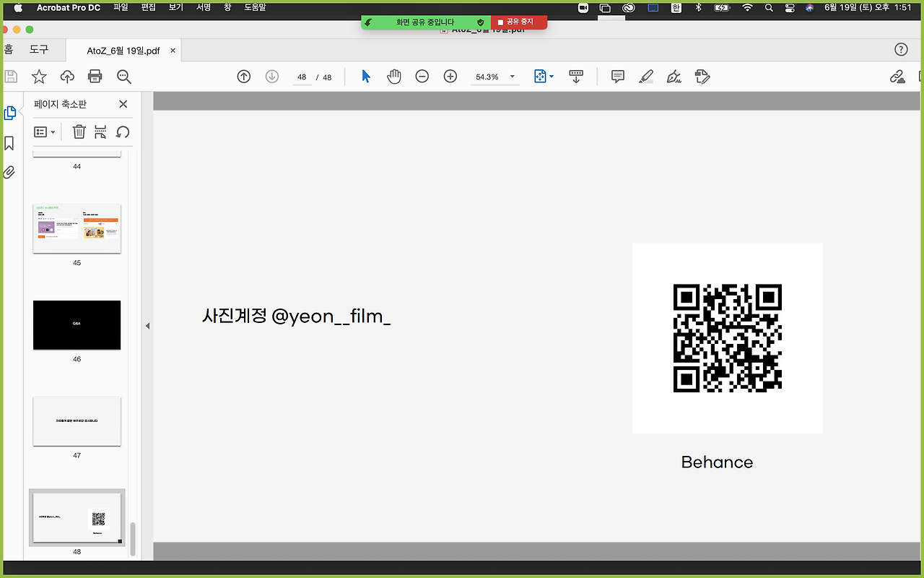This screenshot has width=924, height=578.
Task: Click the Zoom camera icon in menu bar
Action: click(x=583, y=7)
